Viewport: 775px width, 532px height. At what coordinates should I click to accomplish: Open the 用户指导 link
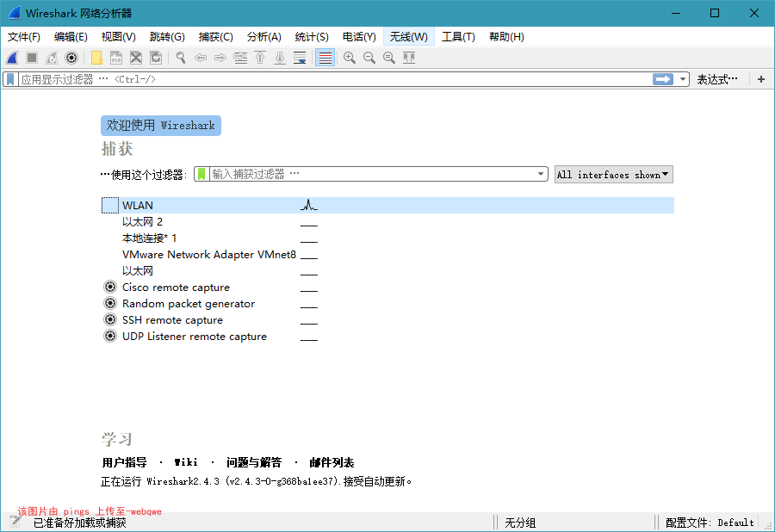coord(125,462)
